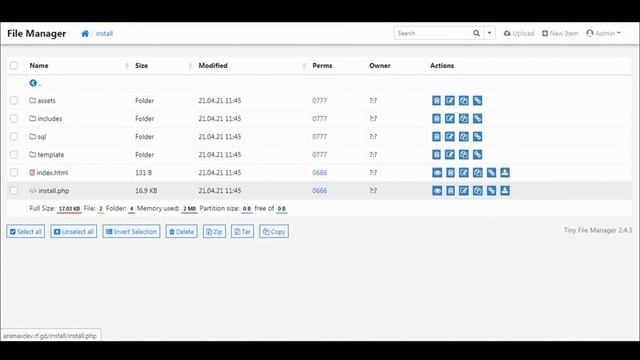Click the bottom Delete button

(x=182, y=231)
